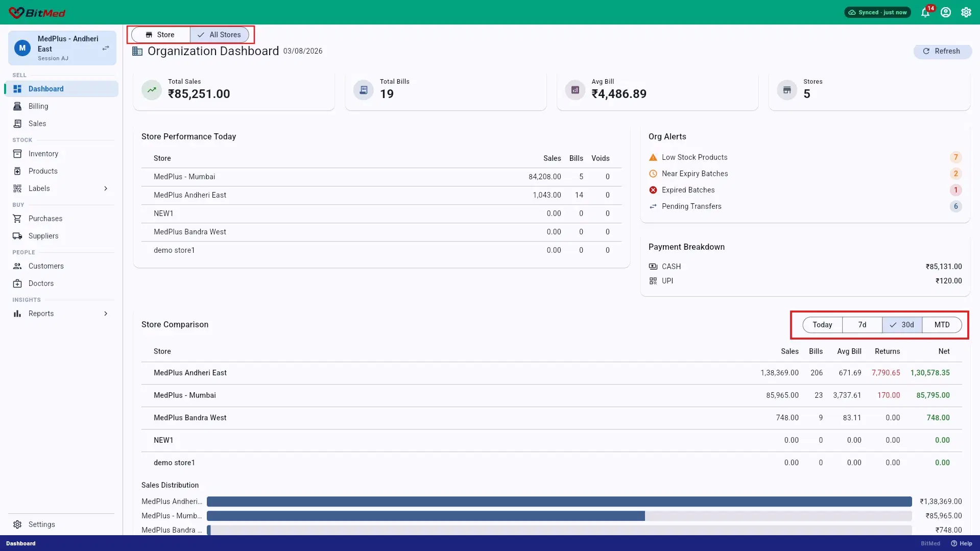Image resolution: width=980 pixels, height=551 pixels.
Task: Expand the Labels submenu chevron
Action: pos(106,188)
